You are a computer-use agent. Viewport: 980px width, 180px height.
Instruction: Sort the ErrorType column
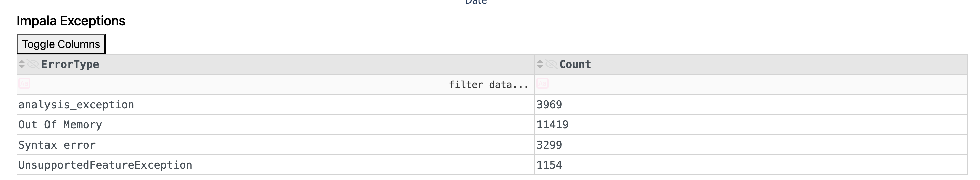[22, 64]
